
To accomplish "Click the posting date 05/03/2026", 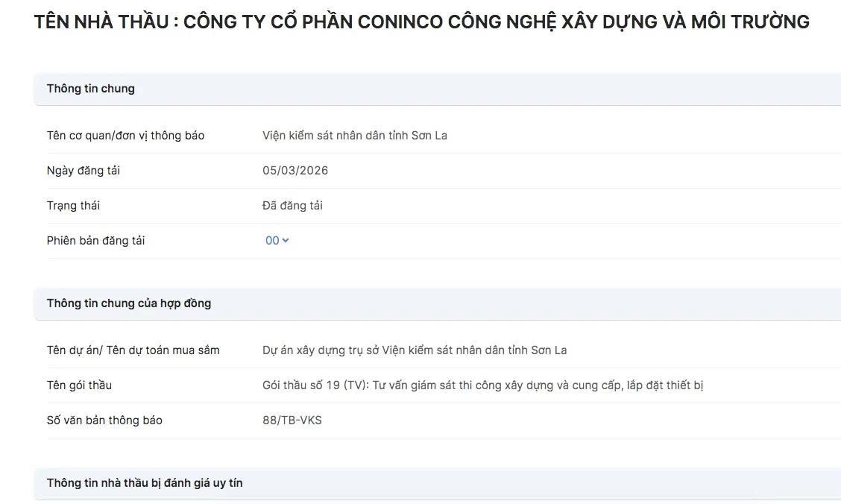I will 295,171.
